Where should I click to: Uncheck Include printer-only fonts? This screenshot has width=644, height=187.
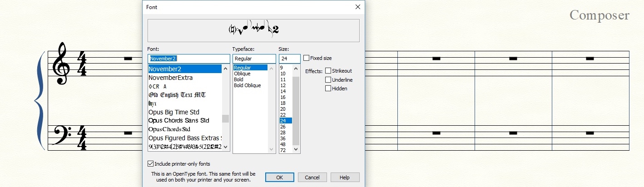(151, 164)
